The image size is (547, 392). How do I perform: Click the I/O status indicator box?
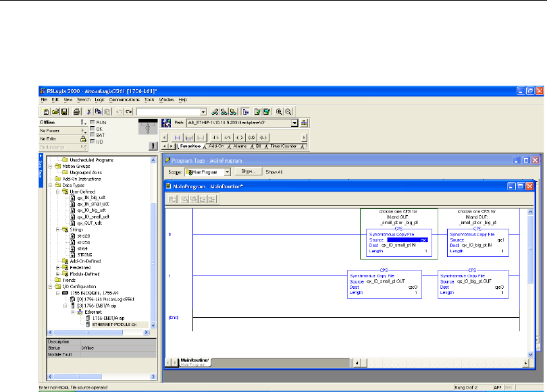point(93,140)
